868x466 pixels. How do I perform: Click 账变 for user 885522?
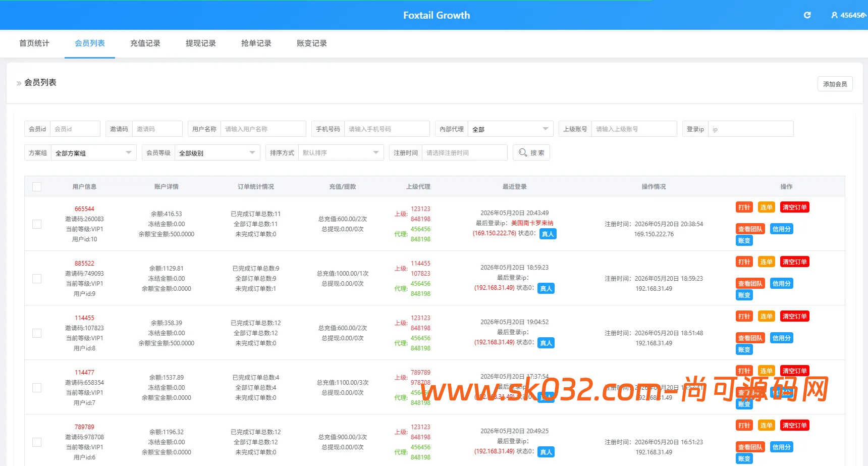(744, 295)
